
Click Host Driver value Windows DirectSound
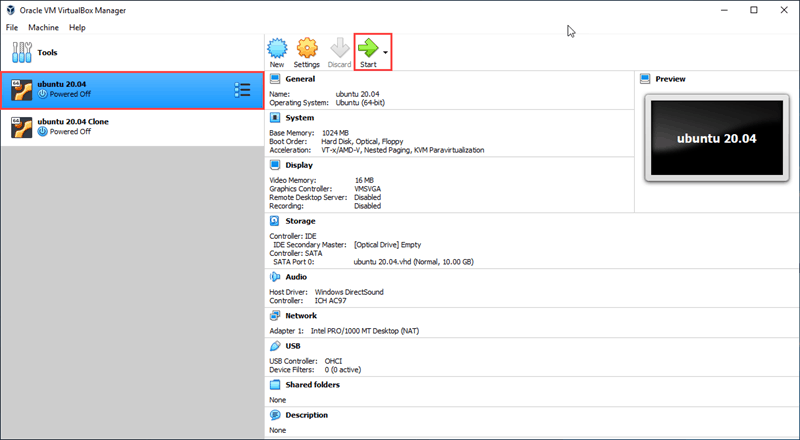pos(349,292)
